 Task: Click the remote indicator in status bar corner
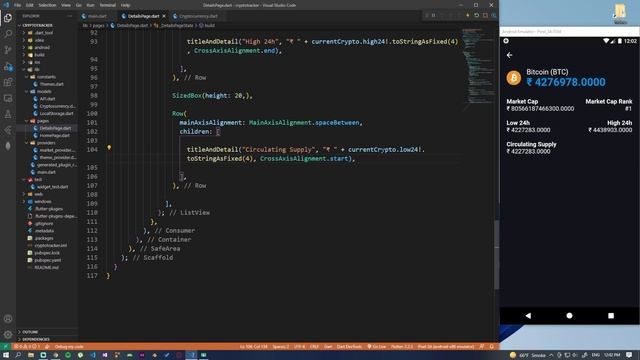tap(5, 347)
